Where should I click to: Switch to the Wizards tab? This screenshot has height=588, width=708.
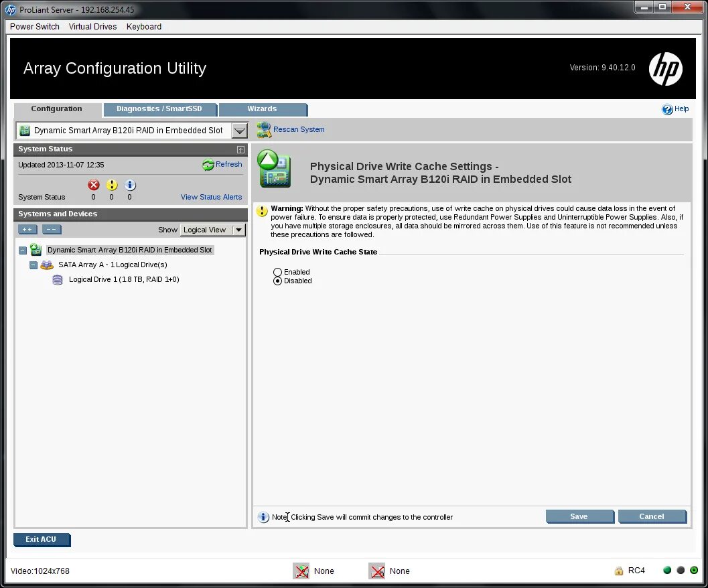click(x=263, y=109)
